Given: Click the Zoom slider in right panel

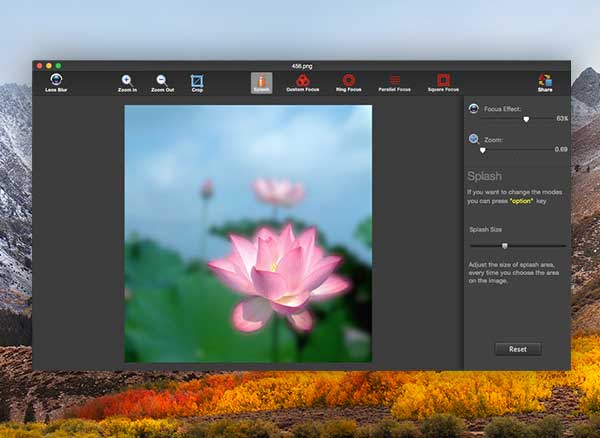Looking at the screenshot, I should pyautogui.click(x=516, y=150).
